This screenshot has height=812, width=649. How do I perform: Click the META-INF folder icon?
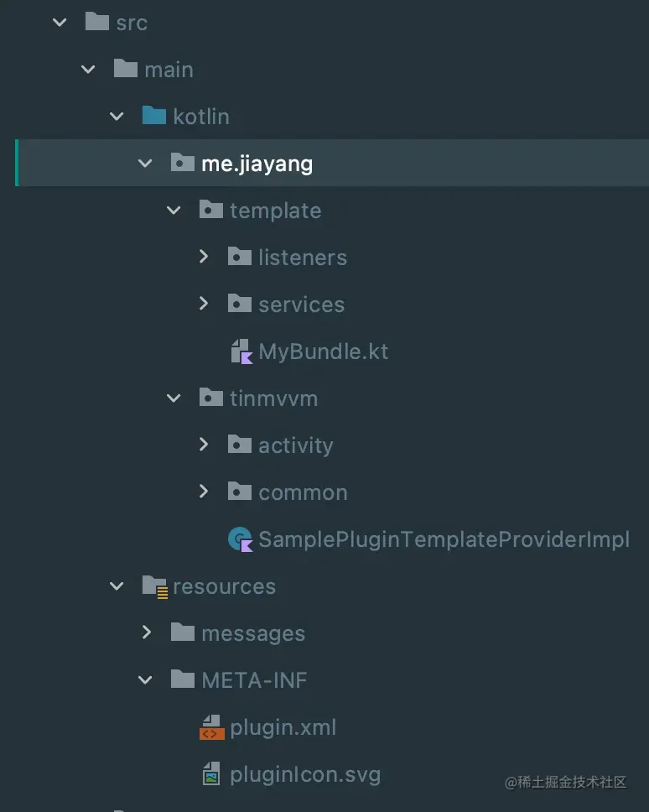click(x=183, y=679)
